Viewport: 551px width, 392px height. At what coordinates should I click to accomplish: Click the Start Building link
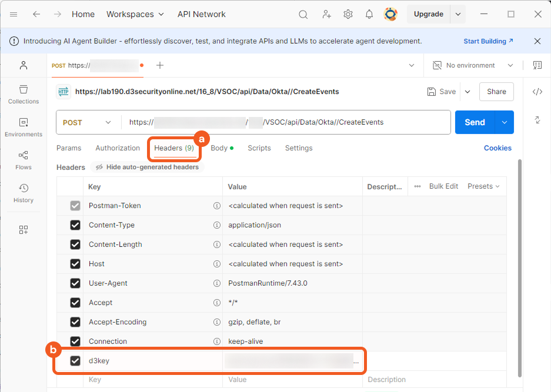pos(488,41)
